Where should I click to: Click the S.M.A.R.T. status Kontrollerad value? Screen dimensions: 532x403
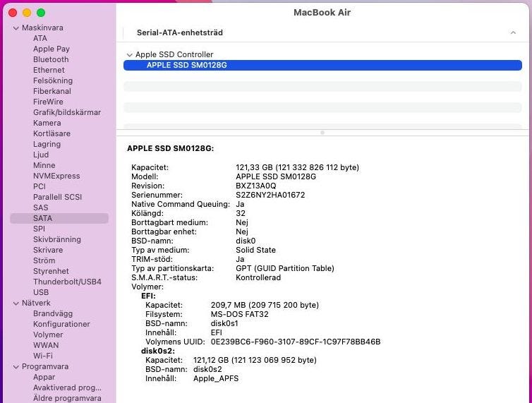point(258,277)
